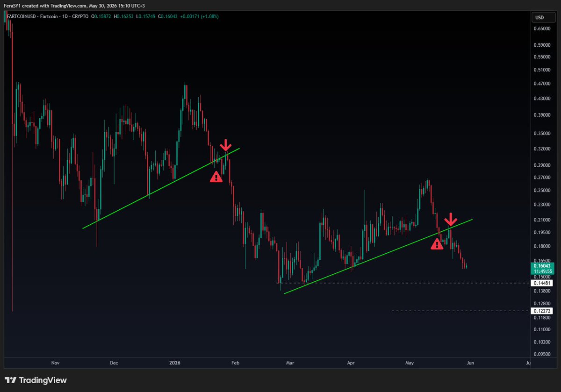The image size is (561, 392).
Task: Click the 0.12272 price line label
Action: click(x=542, y=311)
